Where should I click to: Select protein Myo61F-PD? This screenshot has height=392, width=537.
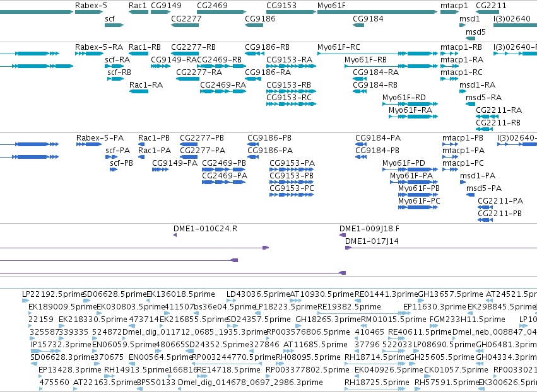point(410,170)
